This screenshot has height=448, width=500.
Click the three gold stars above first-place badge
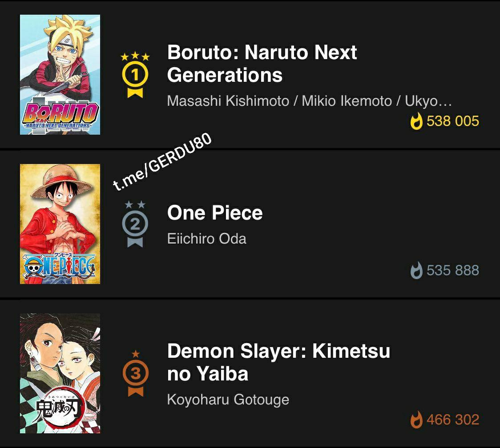(x=135, y=57)
